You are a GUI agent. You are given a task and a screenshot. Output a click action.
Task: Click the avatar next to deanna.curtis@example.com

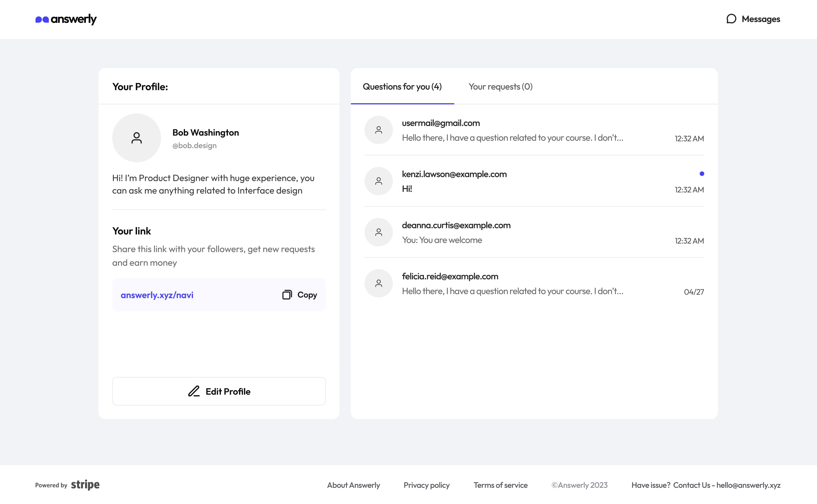coord(379,232)
